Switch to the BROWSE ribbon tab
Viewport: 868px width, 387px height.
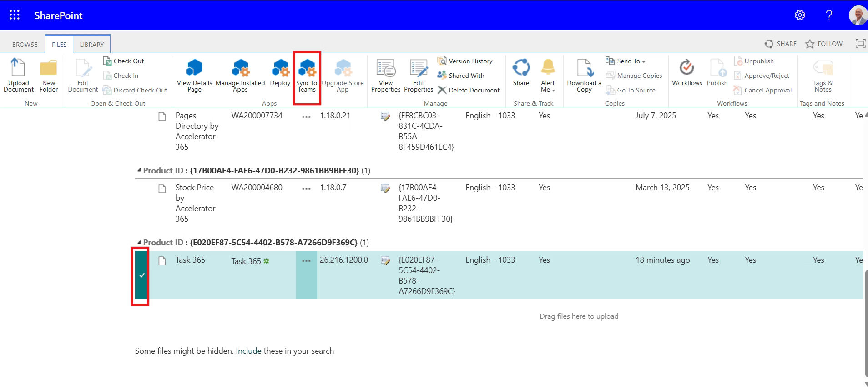25,45
